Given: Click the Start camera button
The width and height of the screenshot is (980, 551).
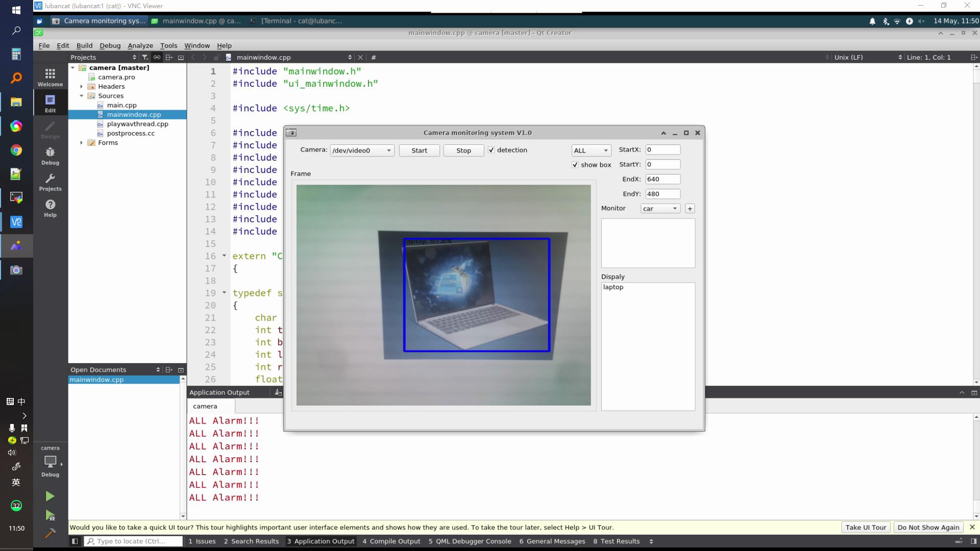Looking at the screenshot, I should [x=419, y=150].
